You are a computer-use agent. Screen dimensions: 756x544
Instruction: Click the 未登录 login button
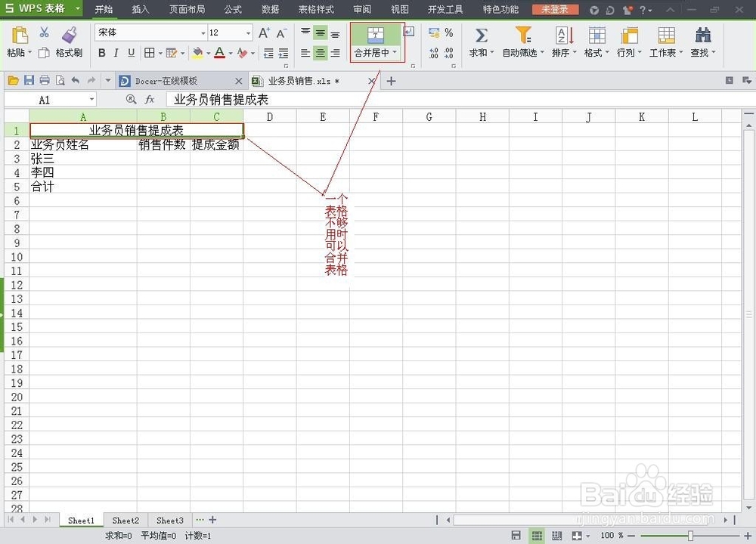click(x=555, y=9)
